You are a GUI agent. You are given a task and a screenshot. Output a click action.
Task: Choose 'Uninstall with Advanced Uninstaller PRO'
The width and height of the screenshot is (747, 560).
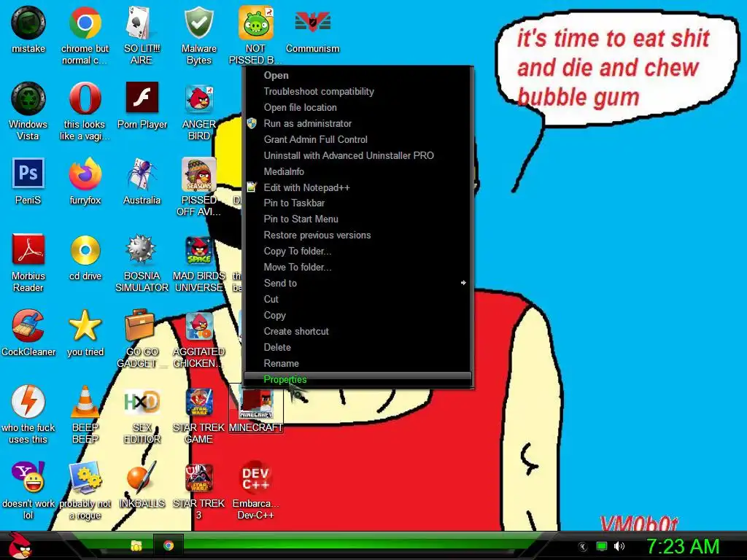point(357,156)
